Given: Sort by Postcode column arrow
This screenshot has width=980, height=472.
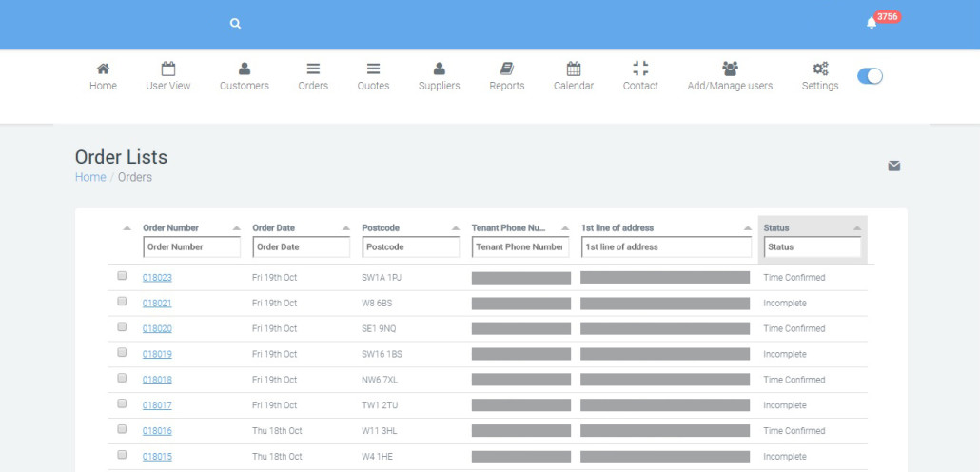Looking at the screenshot, I should pyautogui.click(x=456, y=228).
